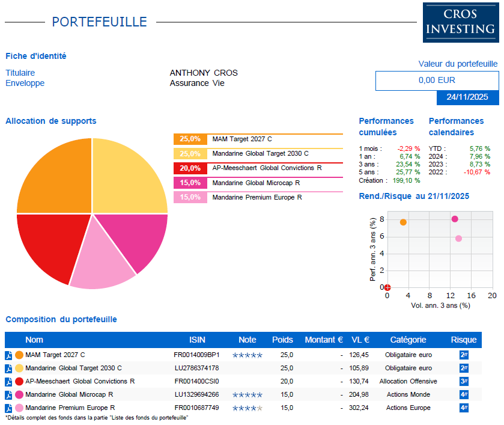504x425 pixels.
Task: Click the 24/11/2025 date box
Action: [468, 97]
